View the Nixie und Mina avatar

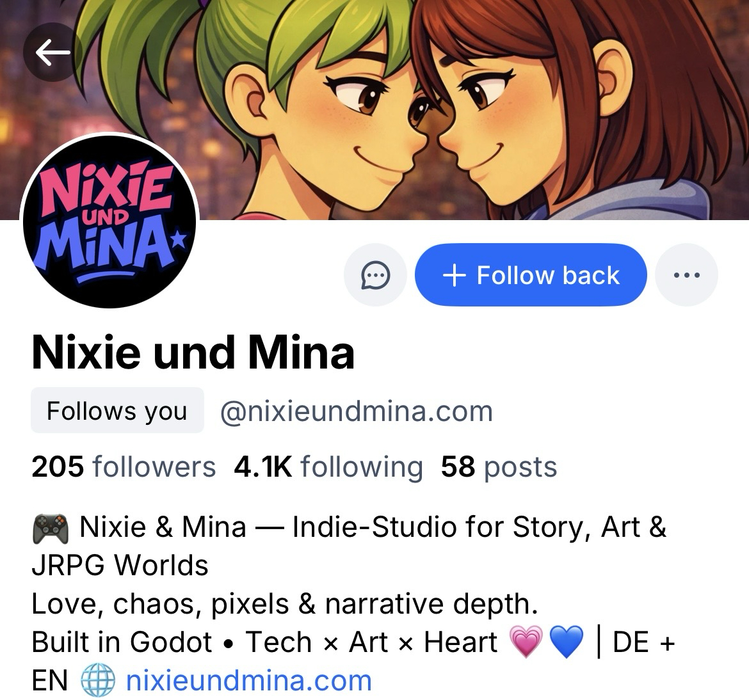point(109,221)
